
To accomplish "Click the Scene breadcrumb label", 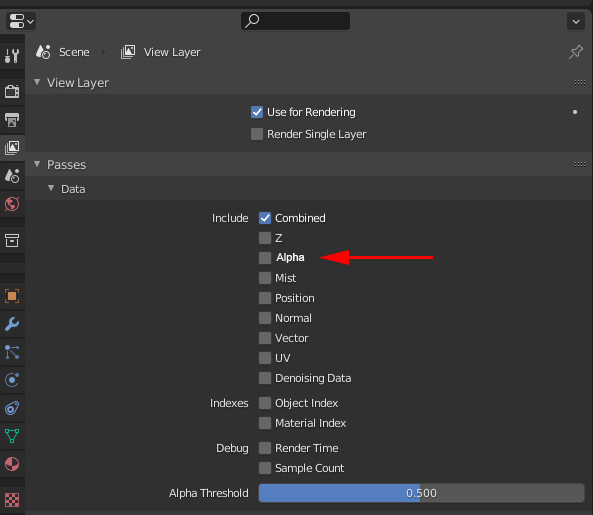I will click(74, 52).
